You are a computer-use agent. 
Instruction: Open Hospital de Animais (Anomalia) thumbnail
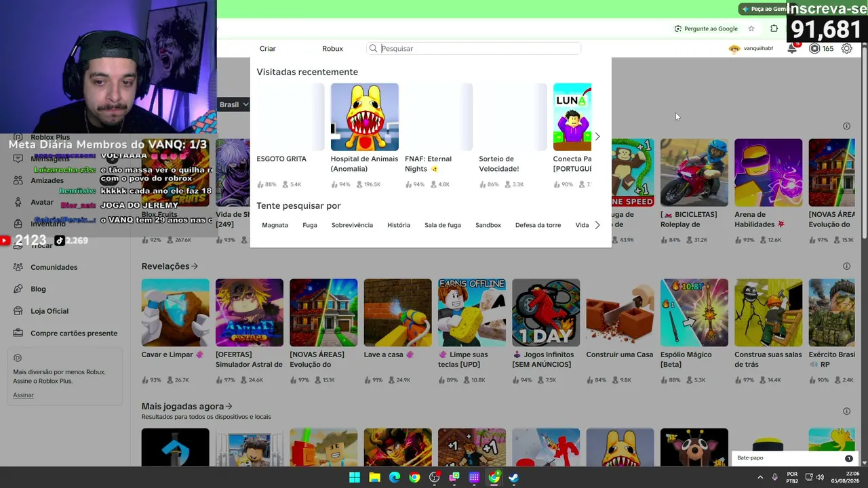pyautogui.click(x=364, y=117)
